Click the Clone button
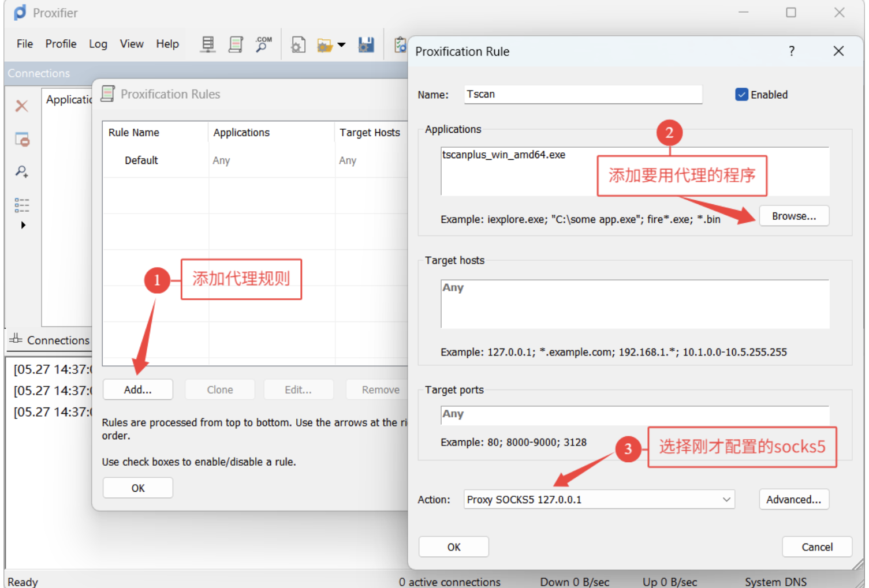 pyautogui.click(x=220, y=390)
